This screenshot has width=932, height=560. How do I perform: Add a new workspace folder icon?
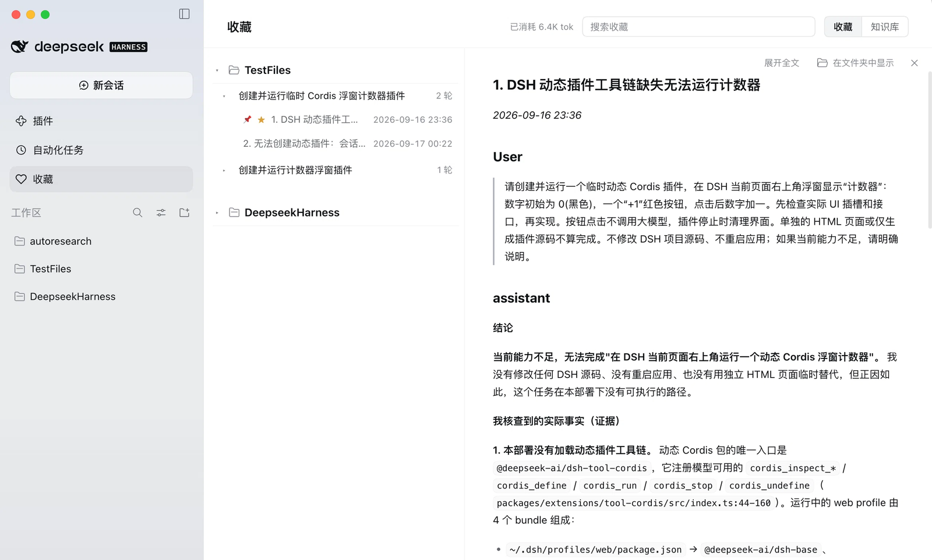(185, 213)
